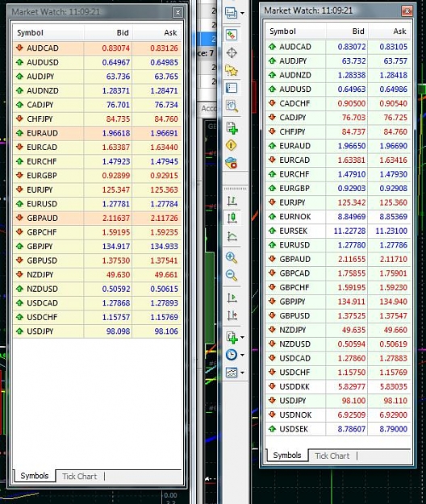The image size is (426, 504).
Task: Click USDJPY bid value 98.100
Action: click(353, 401)
